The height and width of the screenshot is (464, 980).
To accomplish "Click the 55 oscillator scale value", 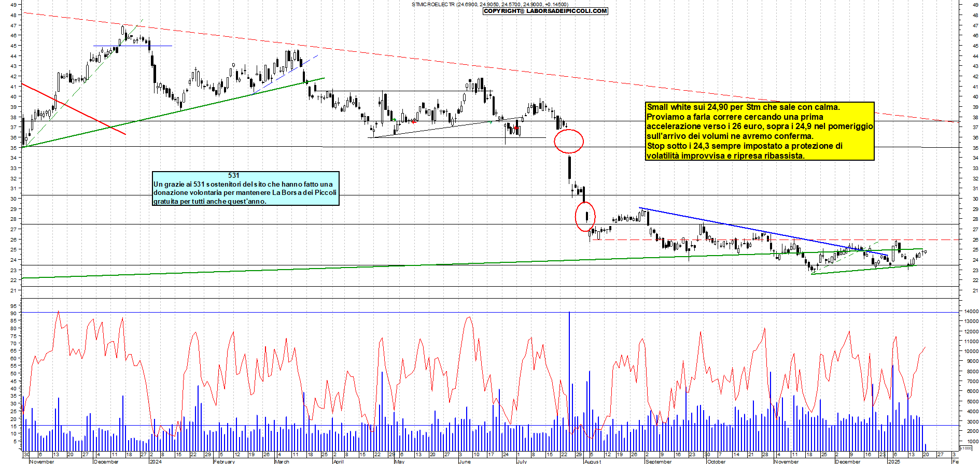I will (x=13, y=366).
